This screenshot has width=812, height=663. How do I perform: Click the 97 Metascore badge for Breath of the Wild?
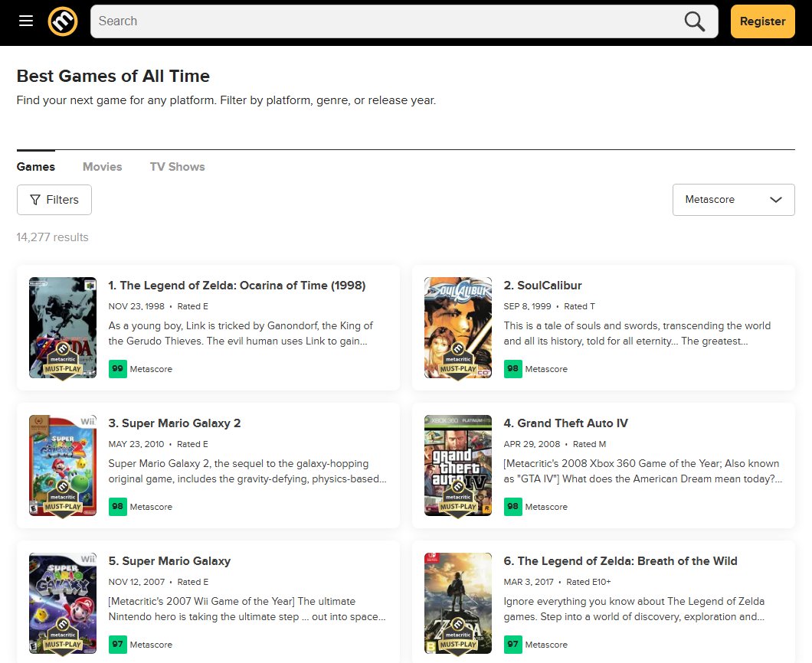(x=512, y=645)
